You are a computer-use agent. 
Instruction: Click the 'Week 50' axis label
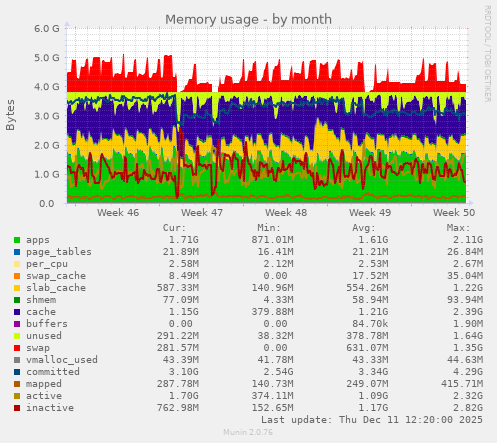point(454,213)
